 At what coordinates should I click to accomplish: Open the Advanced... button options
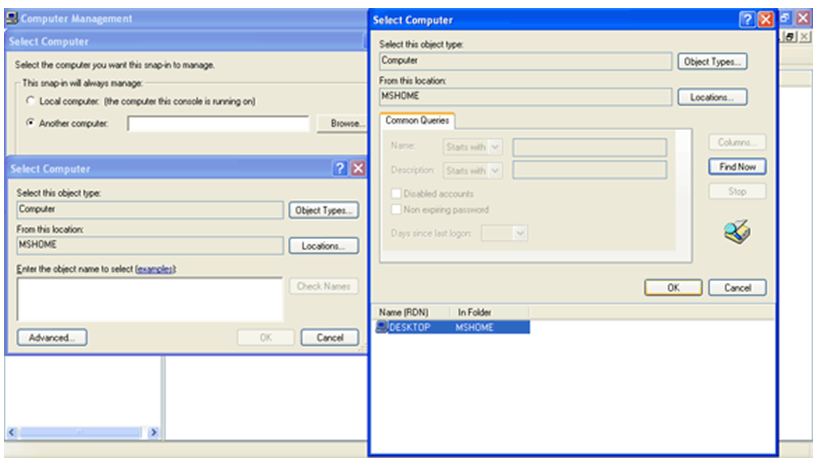(52, 337)
